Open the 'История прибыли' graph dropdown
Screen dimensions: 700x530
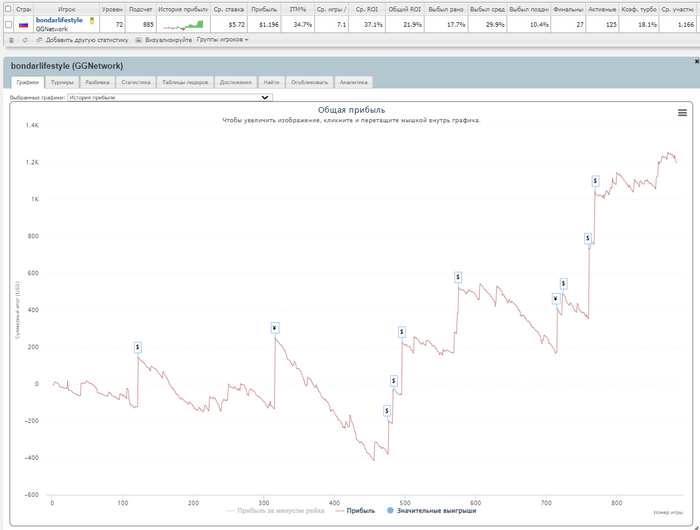tap(169, 98)
